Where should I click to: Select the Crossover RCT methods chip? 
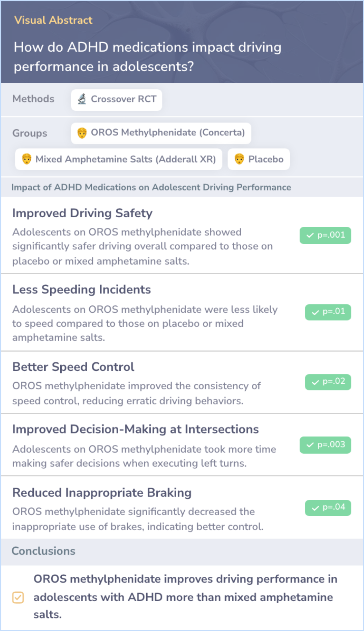[x=117, y=100]
